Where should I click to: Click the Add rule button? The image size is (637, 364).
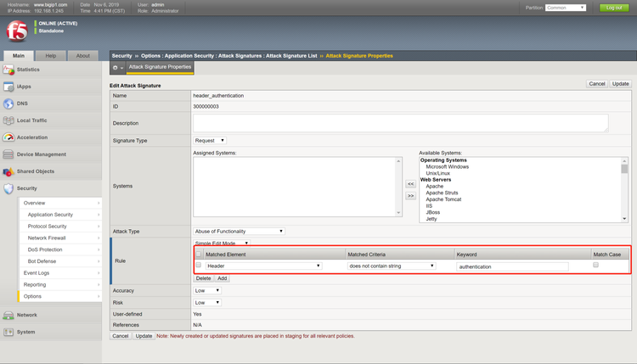pos(222,278)
